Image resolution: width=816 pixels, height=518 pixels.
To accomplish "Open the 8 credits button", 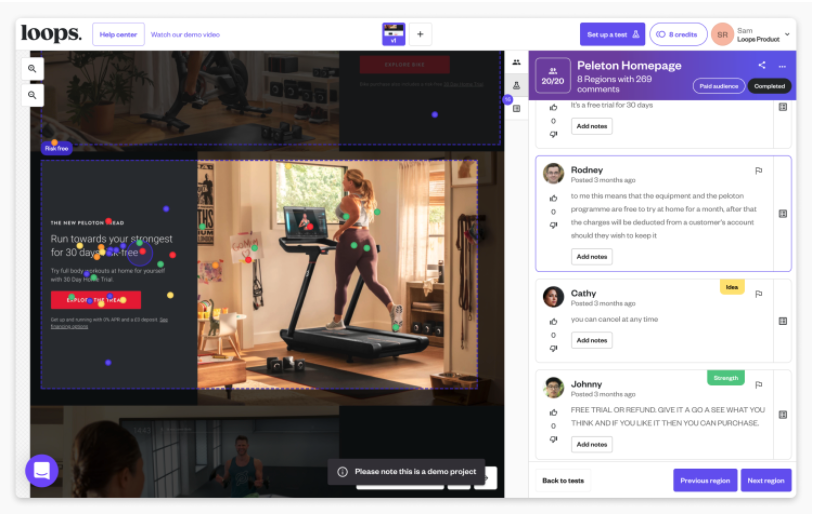I will point(678,34).
